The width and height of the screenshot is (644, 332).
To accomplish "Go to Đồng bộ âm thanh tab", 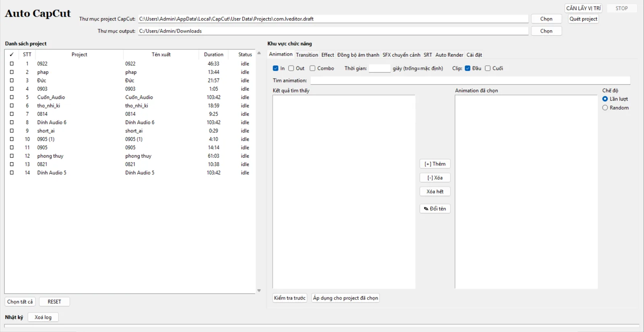I will point(358,55).
